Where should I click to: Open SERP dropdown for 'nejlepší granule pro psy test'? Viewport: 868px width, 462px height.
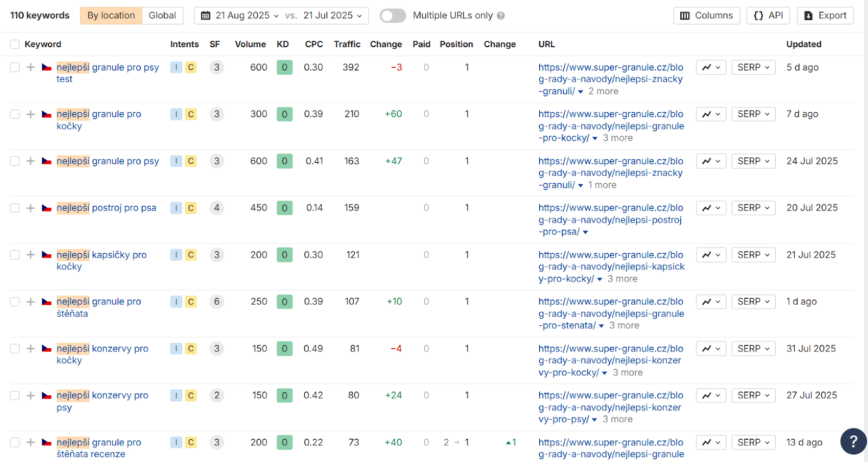pyautogui.click(x=754, y=67)
